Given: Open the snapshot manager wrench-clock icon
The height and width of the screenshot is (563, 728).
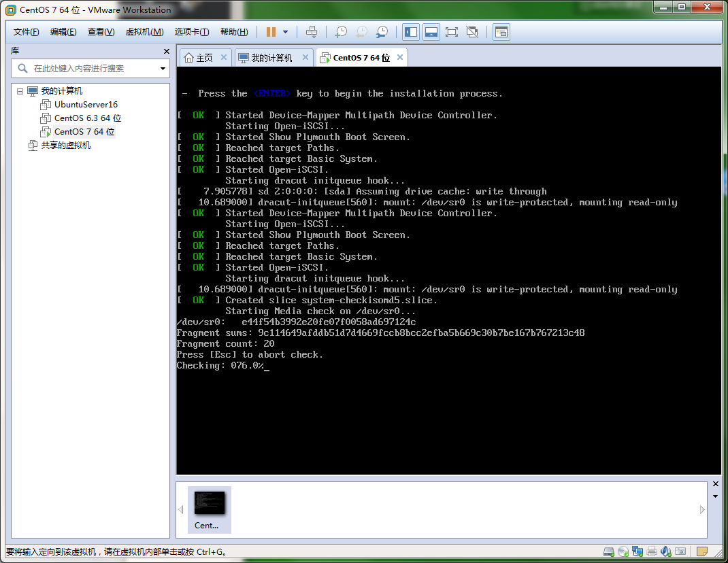Looking at the screenshot, I should [382, 32].
